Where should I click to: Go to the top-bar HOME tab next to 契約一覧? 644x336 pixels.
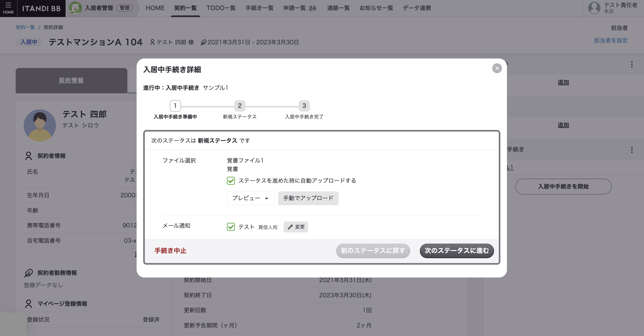[155, 8]
